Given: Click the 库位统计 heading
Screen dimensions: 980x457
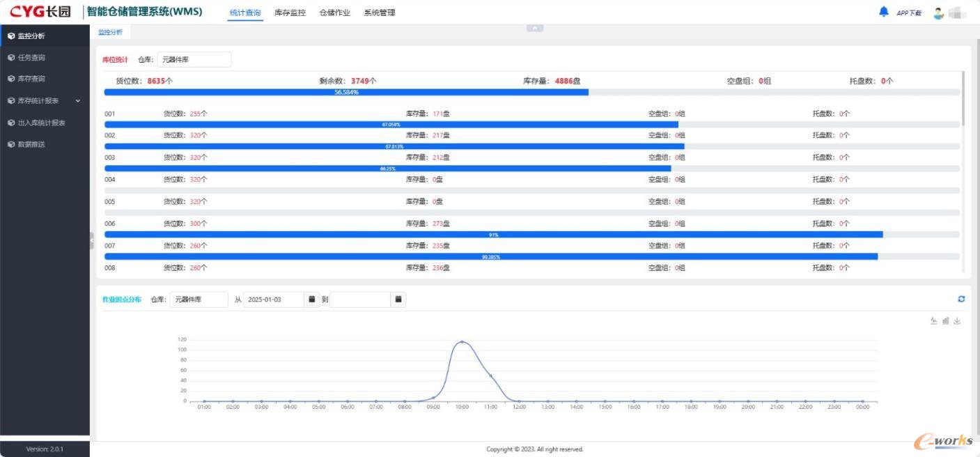Looking at the screenshot, I should (115, 60).
